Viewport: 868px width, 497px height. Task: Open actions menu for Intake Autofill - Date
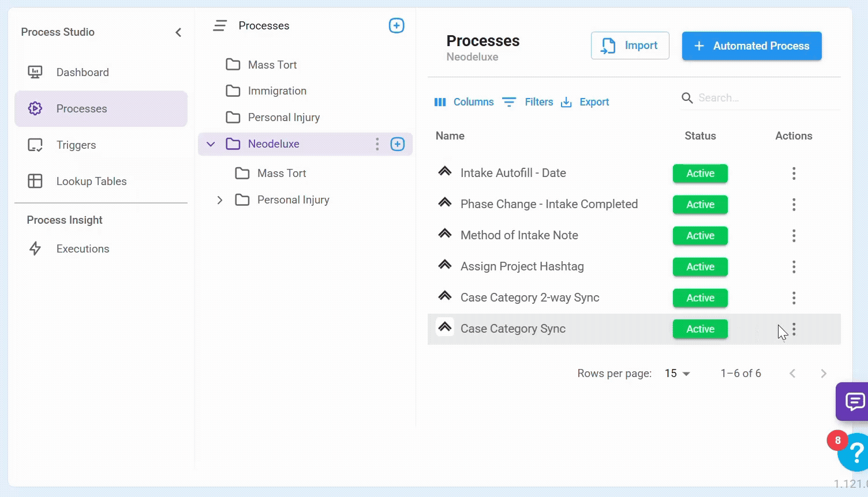pyautogui.click(x=794, y=174)
